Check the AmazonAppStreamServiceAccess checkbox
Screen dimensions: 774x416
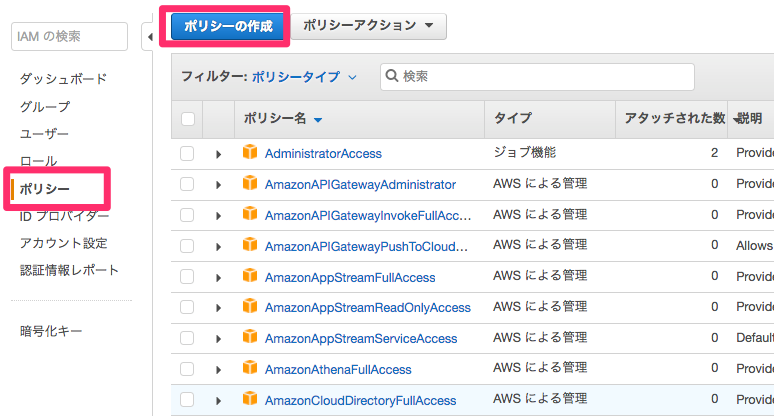pyautogui.click(x=187, y=338)
